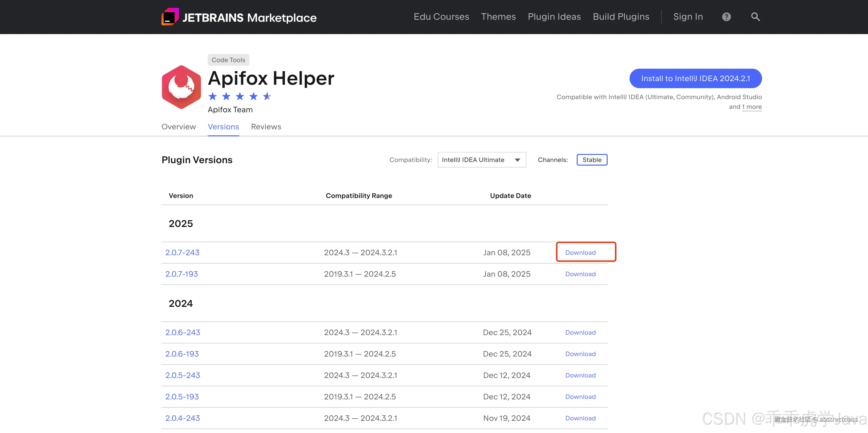Open the help question mark icon

point(726,17)
